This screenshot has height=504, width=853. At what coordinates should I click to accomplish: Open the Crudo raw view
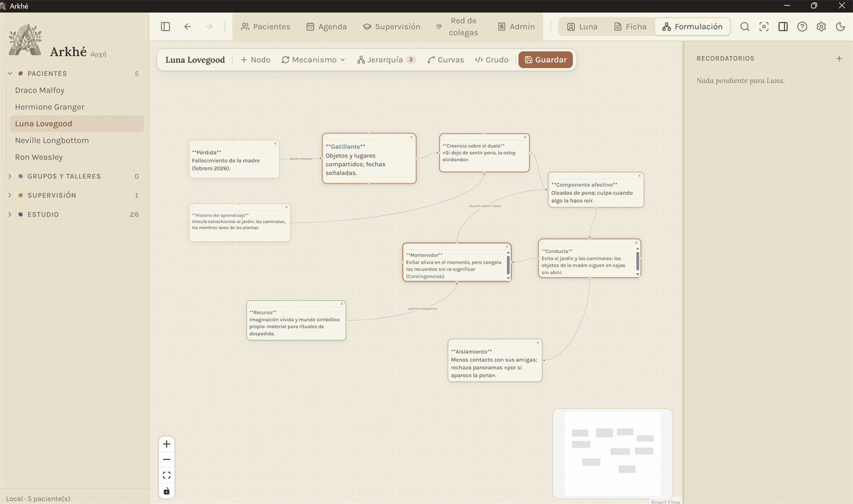[491, 60]
